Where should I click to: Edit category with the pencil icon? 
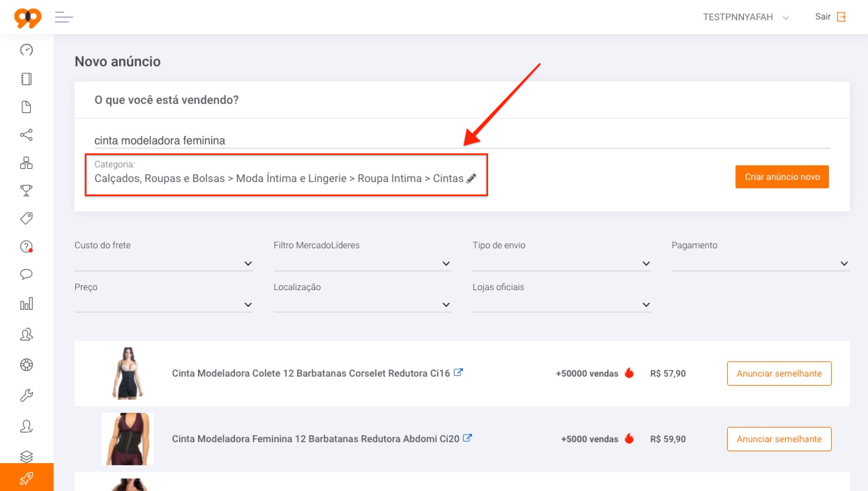coord(472,179)
